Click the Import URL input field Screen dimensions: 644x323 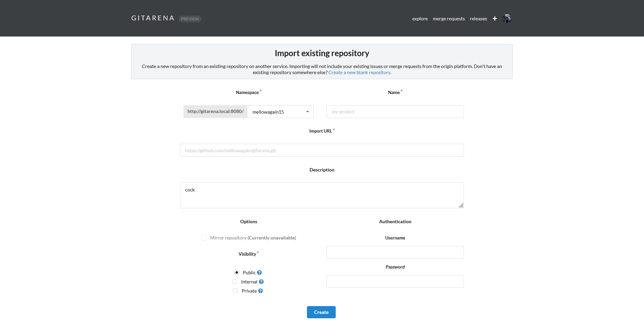(x=321, y=150)
